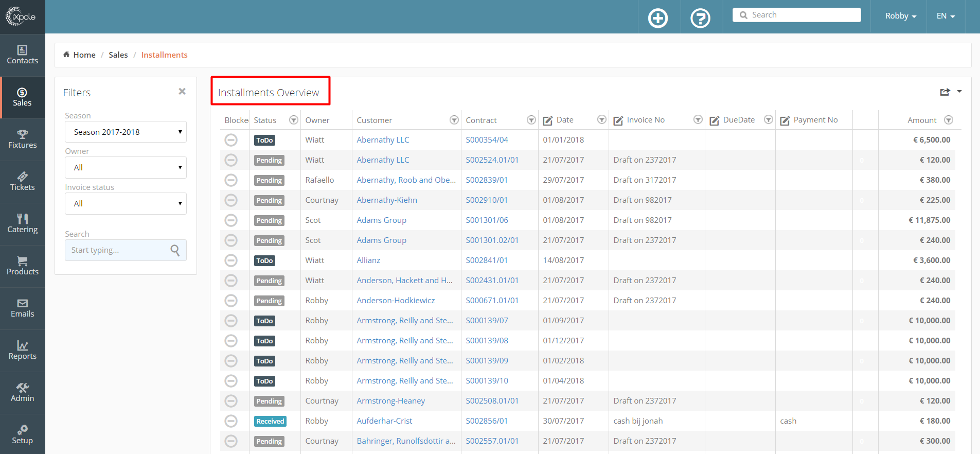Open the Invoice status filter dropdown
The height and width of the screenshot is (454, 980).
pyautogui.click(x=126, y=203)
